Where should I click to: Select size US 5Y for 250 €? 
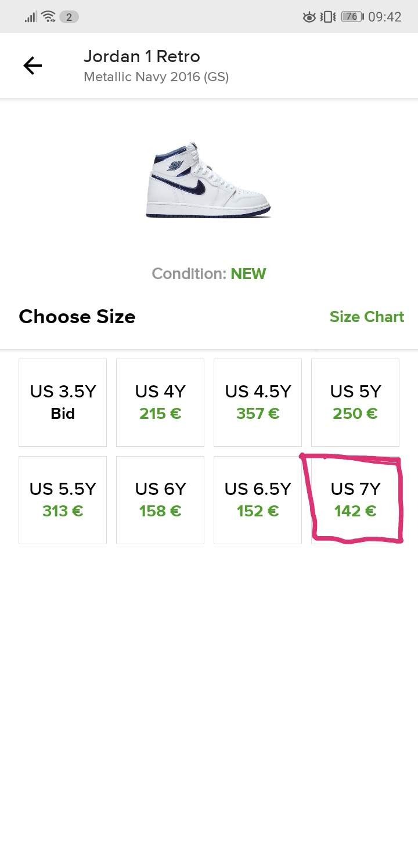355,402
